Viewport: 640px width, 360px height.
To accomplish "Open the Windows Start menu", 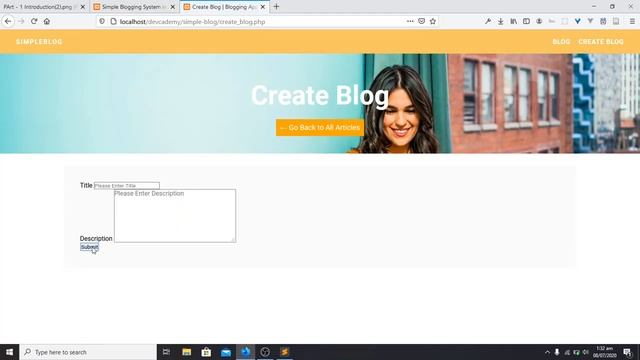I will [9, 352].
